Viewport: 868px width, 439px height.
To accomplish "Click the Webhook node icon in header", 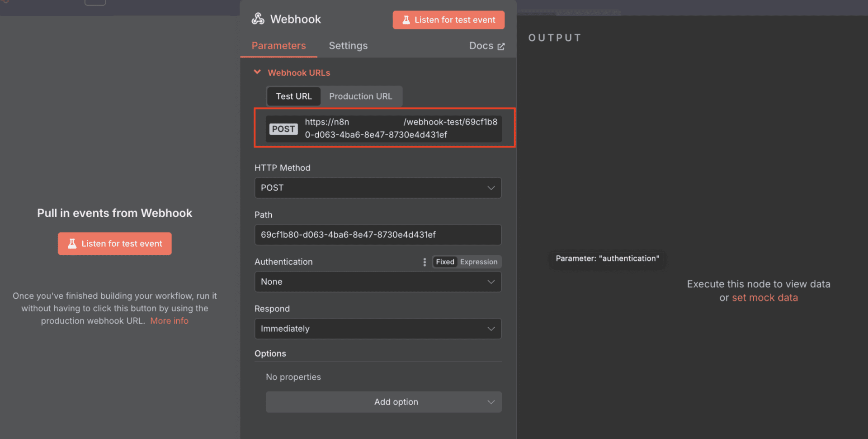I will tap(258, 19).
